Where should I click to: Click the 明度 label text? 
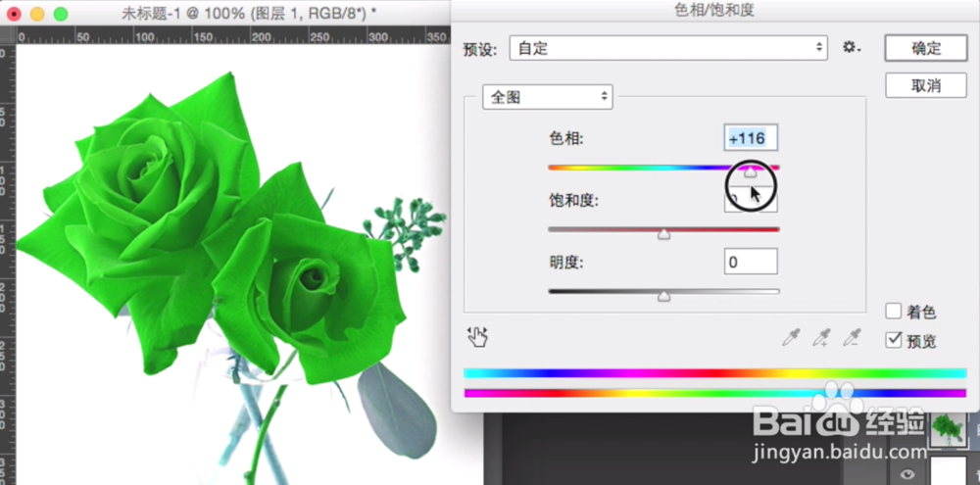click(x=565, y=263)
